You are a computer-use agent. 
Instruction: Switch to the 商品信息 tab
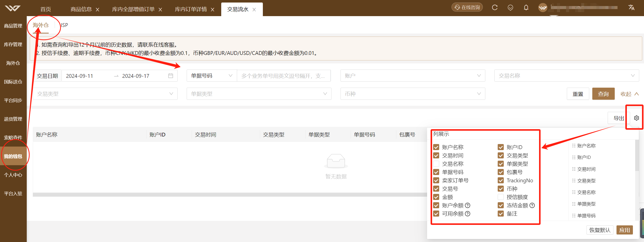81,9
